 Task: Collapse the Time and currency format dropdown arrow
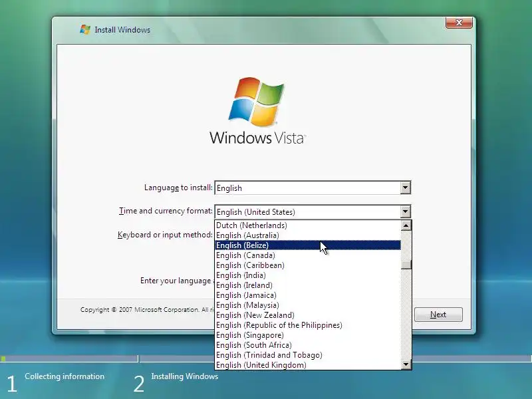click(x=405, y=211)
